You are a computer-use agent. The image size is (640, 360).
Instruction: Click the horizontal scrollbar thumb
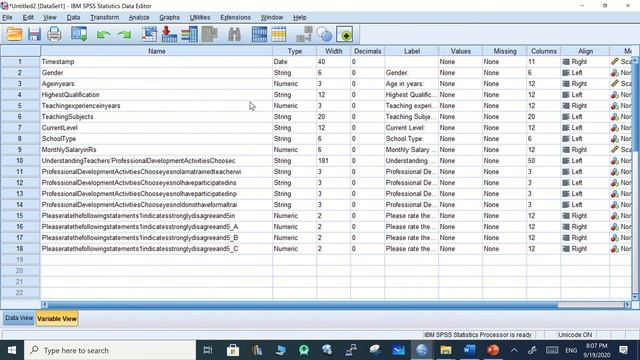tap(303, 304)
